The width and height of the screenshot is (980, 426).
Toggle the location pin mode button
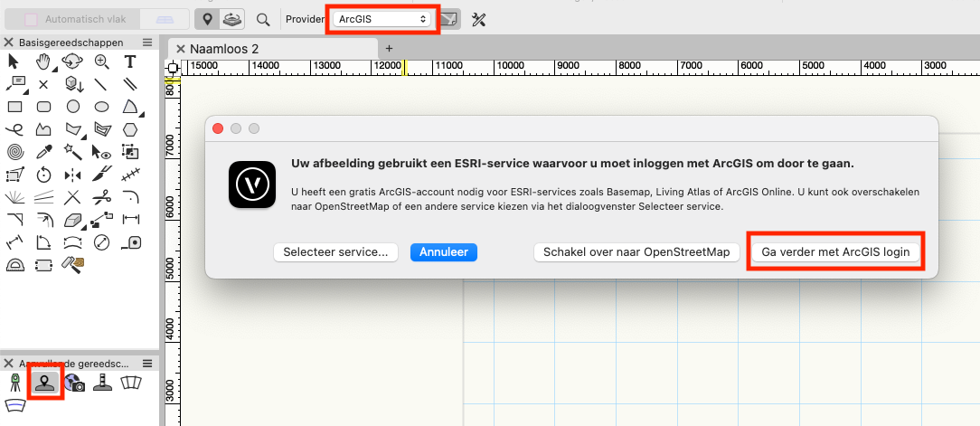206,19
